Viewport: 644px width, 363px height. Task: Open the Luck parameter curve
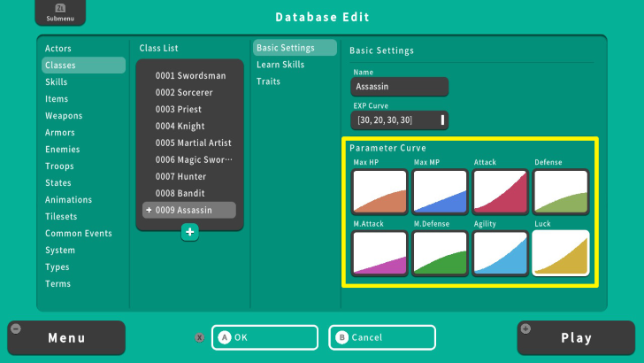[561, 253]
